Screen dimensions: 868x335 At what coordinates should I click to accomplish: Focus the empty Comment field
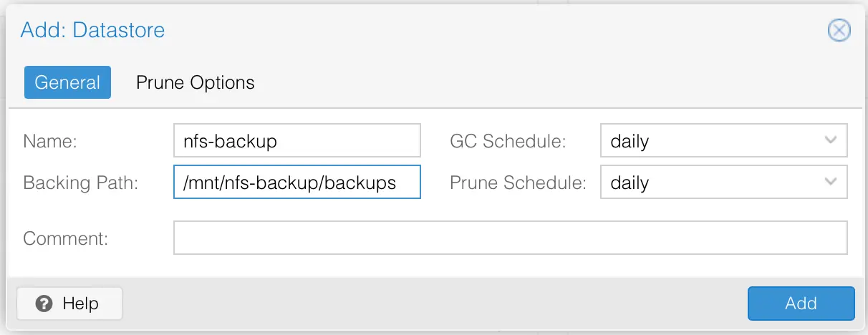[x=510, y=238]
